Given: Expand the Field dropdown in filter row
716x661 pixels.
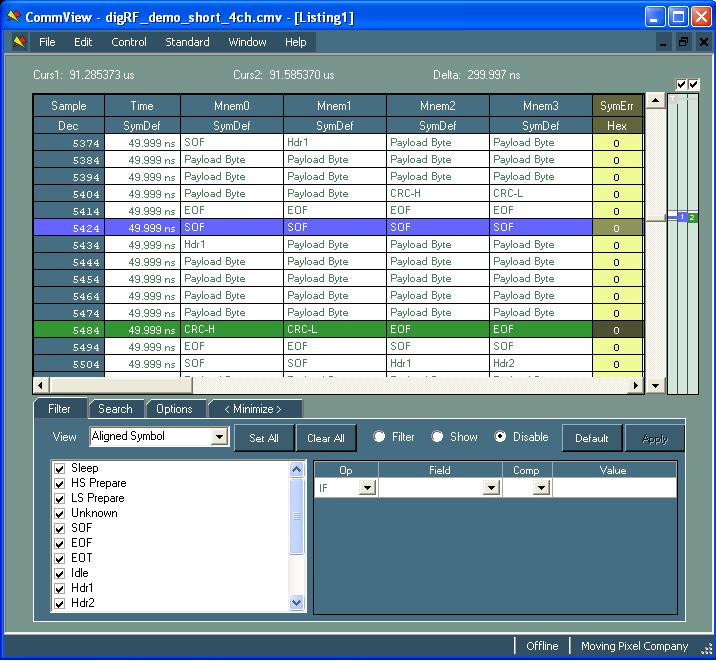Looking at the screenshot, I should (491, 488).
